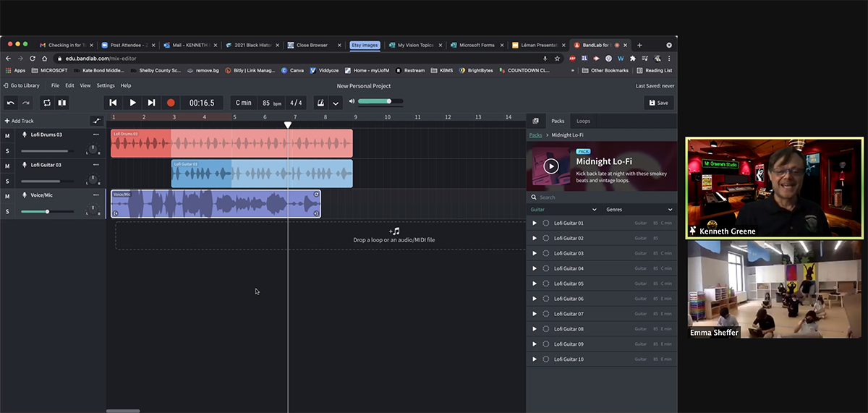Skip back to the project start
Image resolution: width=868 pixels, height=413 pixels.
click(113, 103)
